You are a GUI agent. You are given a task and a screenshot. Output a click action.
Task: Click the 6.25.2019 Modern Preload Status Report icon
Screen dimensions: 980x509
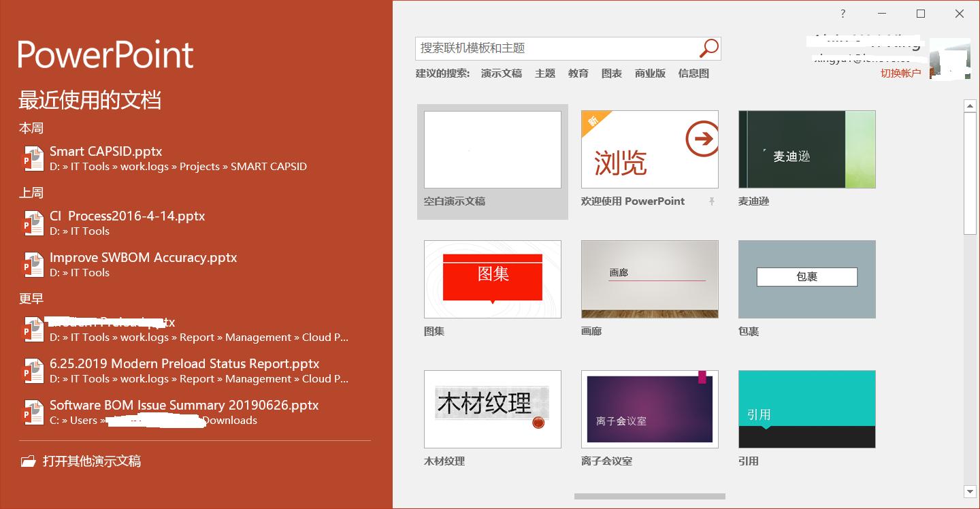[33, 370]
